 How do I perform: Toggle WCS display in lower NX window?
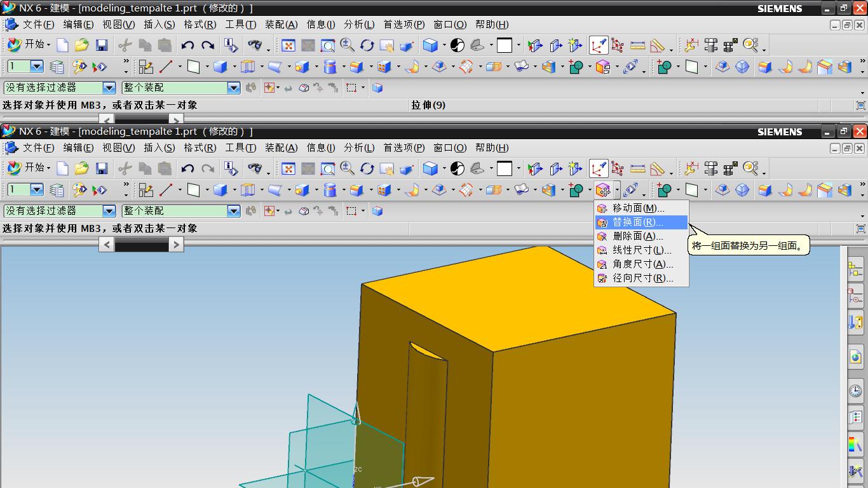(599, 168)
